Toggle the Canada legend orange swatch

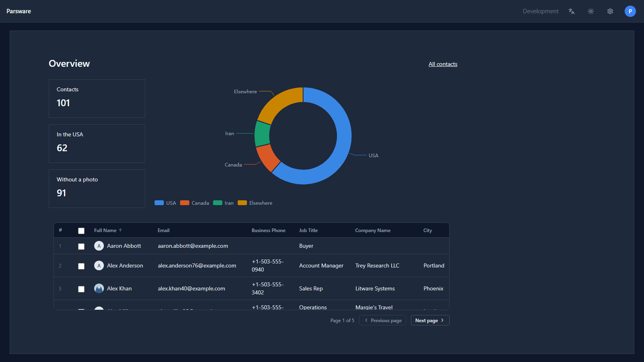(184, 203)
